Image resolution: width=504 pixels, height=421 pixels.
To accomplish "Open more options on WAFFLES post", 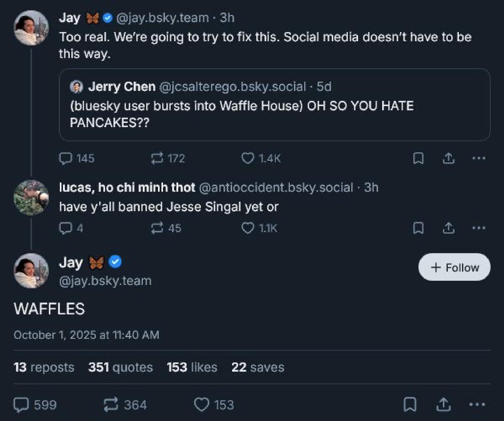I will pyautogui.click(x=477, y=404).
